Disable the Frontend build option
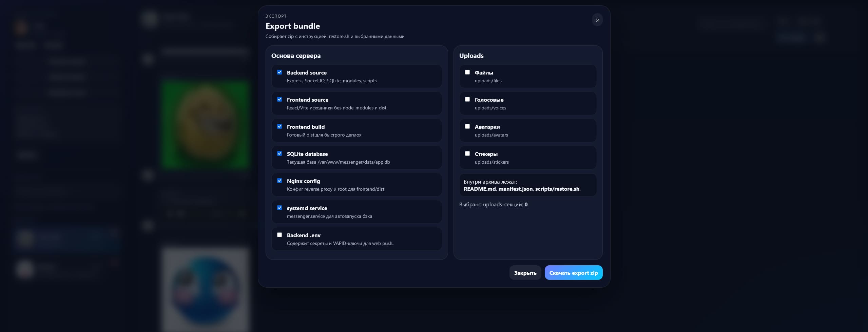The height and width of the screenshot is (332, 868). pos(279,126)
